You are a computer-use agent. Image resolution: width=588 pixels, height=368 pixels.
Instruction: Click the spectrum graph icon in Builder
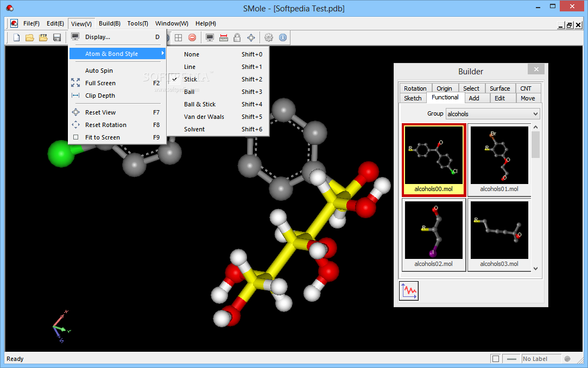[409, 291]
